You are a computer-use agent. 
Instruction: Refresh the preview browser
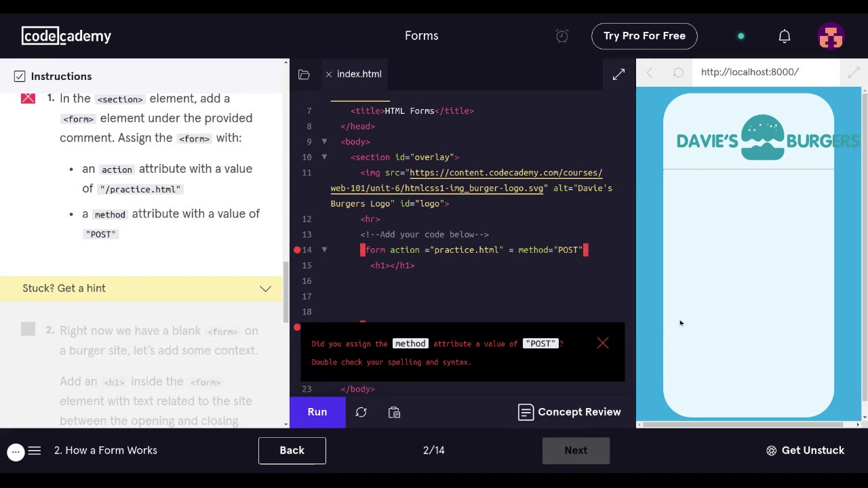pos(678,73)
